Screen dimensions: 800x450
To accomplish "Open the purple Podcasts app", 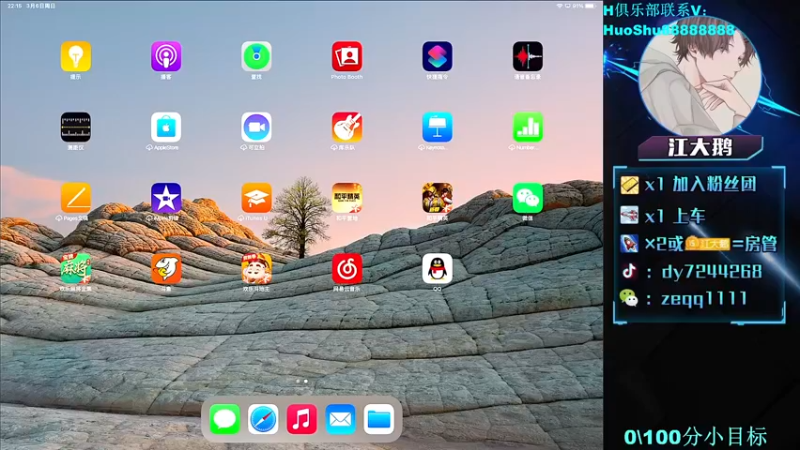I will pos(166,56).
